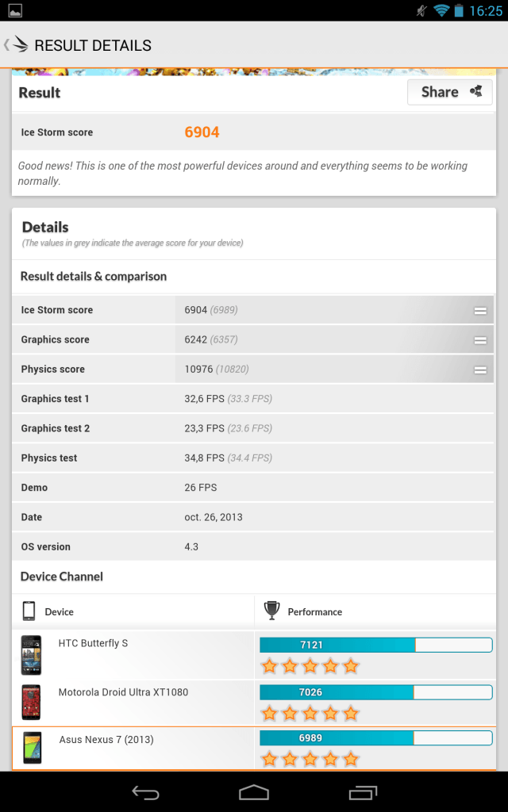
Task: Tap the orange 6904 Ice Storm score
Action: click(202, 132)
